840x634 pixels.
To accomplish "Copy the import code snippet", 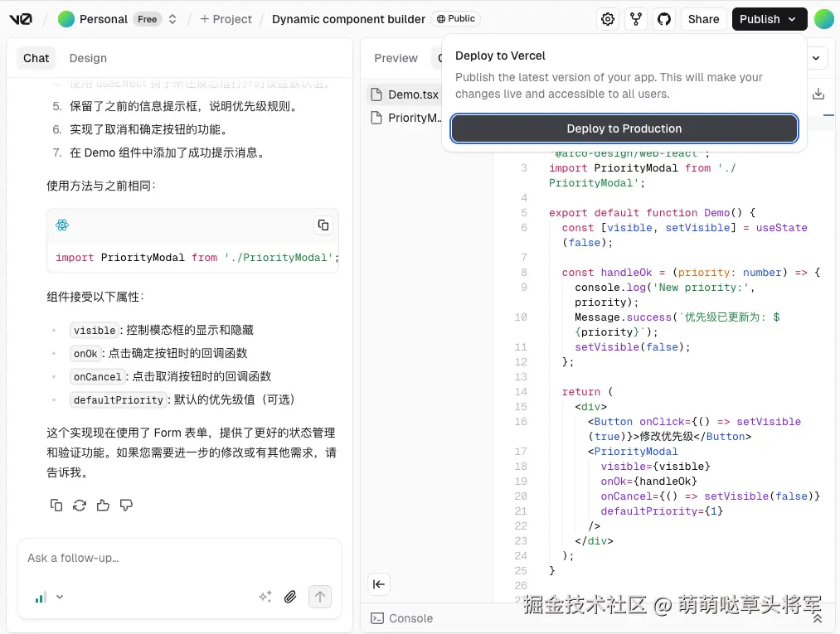I will (x=323, y=225).
